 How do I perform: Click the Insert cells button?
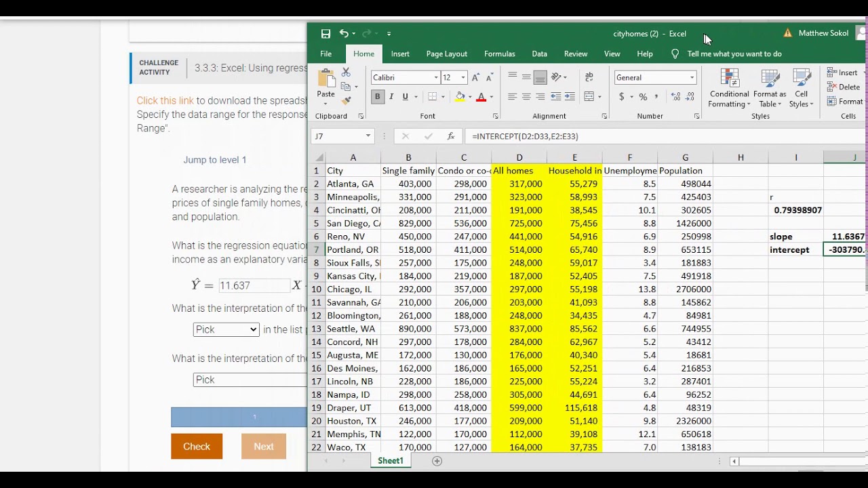(x=843, y=73)
